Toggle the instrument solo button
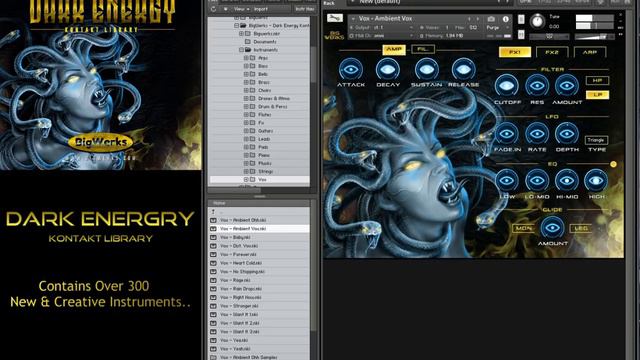This screenshot has height=360, width=640. click(x=521, y=19)
